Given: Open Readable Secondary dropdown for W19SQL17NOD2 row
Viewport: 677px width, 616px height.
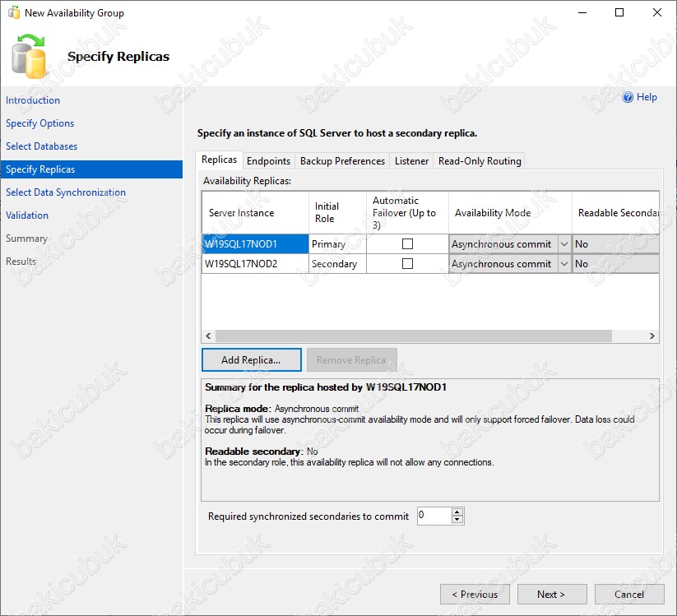Looking at the screenshot, I should coord(615,264).
